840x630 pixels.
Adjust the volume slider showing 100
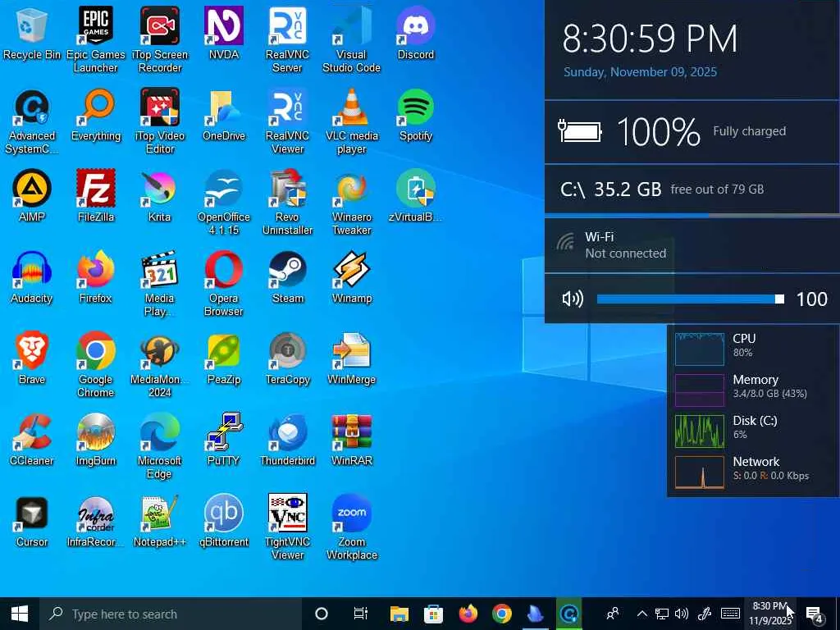click(691, 299)
